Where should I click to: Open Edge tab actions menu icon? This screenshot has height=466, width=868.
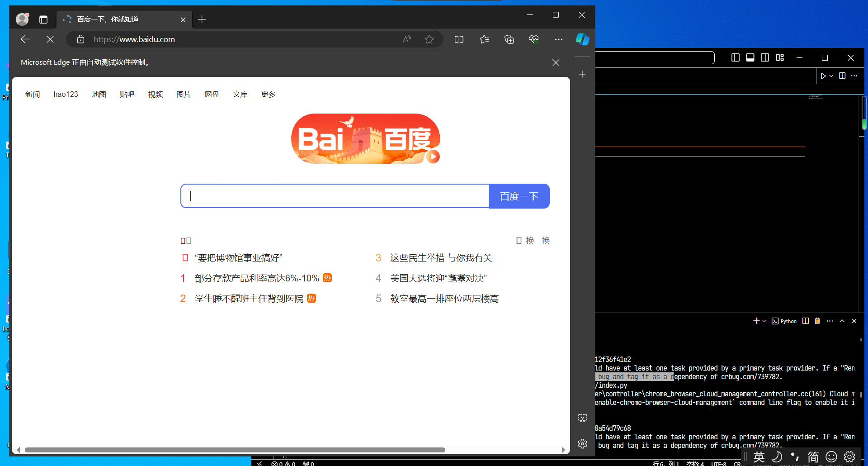[x=43, y=19]
